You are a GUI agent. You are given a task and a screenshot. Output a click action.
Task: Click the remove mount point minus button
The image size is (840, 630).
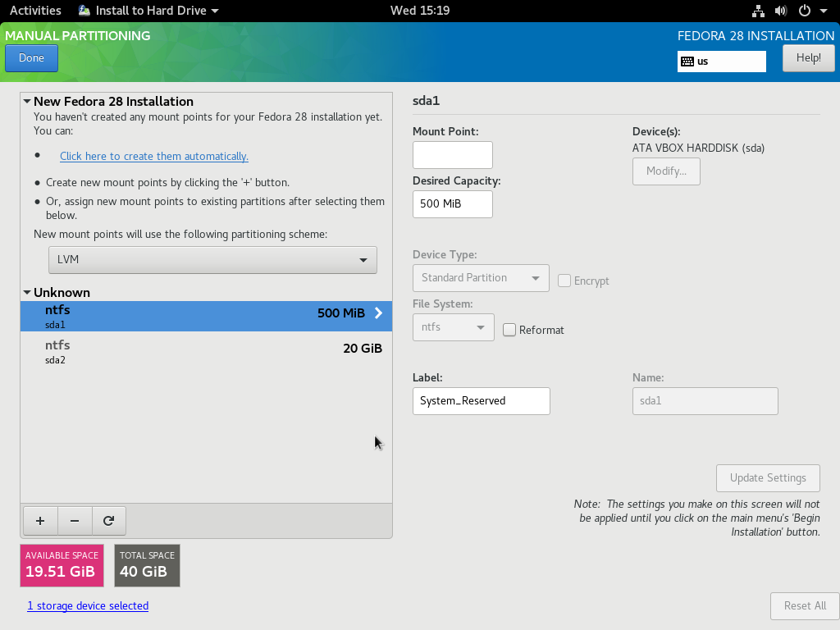tap(75, 521)
